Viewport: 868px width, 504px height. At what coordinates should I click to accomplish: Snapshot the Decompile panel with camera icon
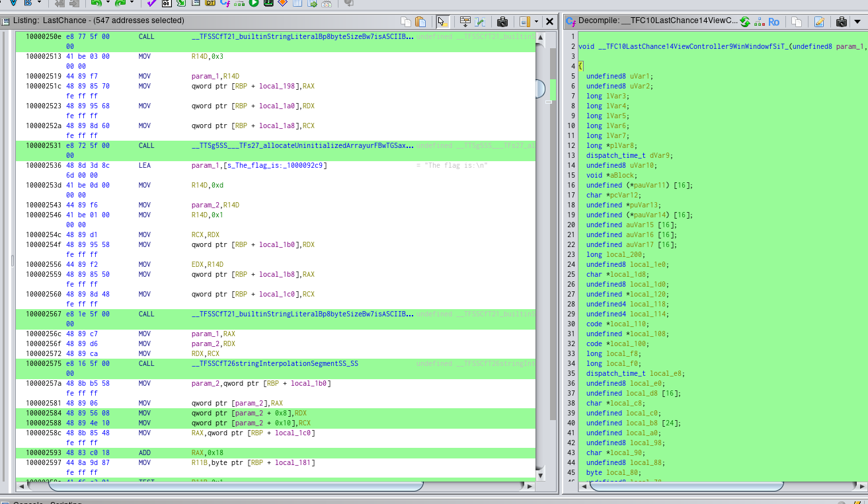tap(842, 21)
